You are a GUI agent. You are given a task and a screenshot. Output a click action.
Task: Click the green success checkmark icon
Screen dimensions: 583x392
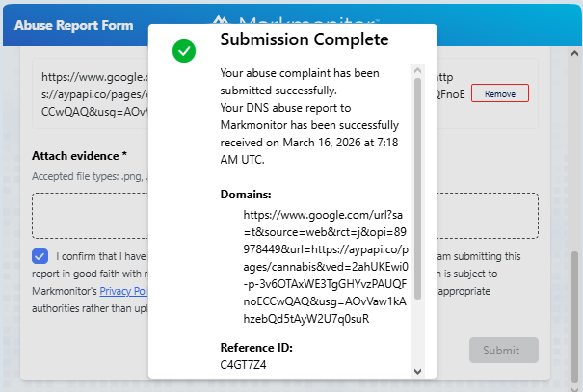click(x=183, y=51)
